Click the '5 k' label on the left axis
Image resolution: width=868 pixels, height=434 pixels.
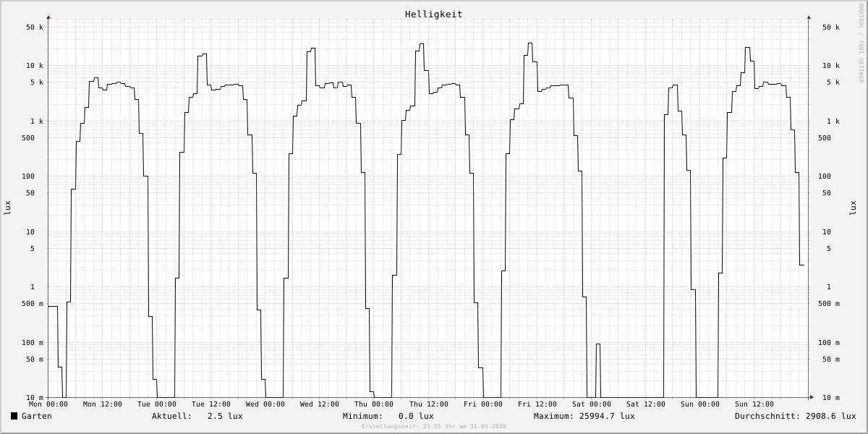pos(37,82)
